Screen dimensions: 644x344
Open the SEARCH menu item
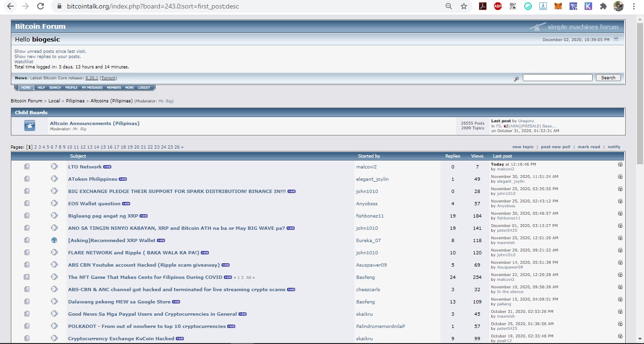pyautogui.click(x=55, y=87)
